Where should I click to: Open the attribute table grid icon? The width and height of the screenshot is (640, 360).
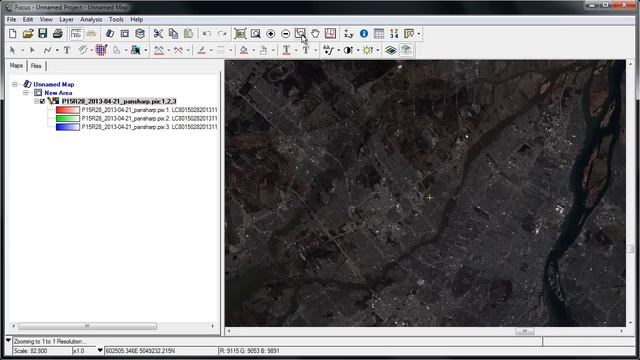[x=379, y=33]
